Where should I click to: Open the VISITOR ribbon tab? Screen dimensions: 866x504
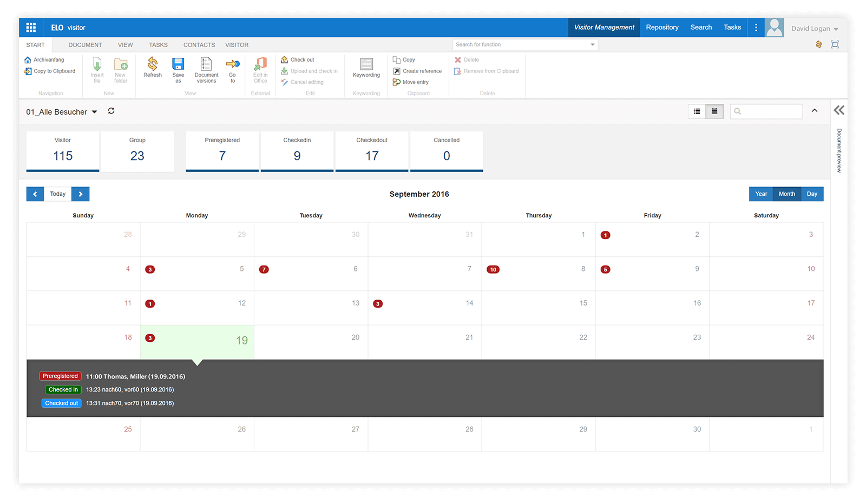(x=237, y=45)
